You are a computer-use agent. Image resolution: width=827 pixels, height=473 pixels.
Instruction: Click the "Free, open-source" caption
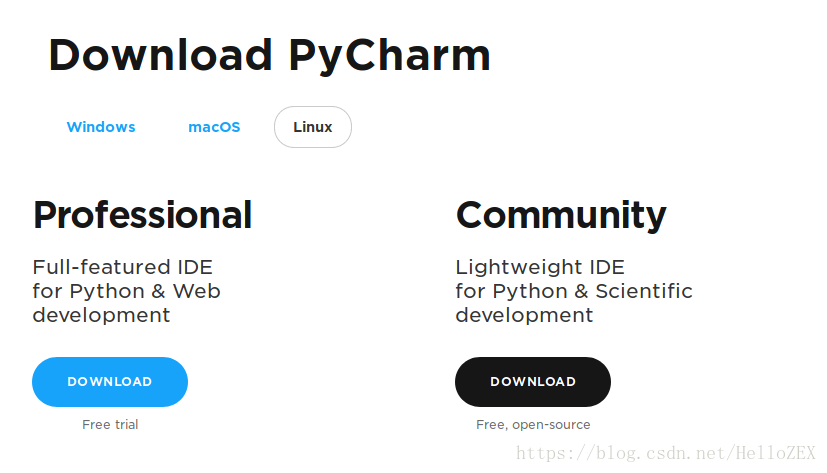[533, 425]
